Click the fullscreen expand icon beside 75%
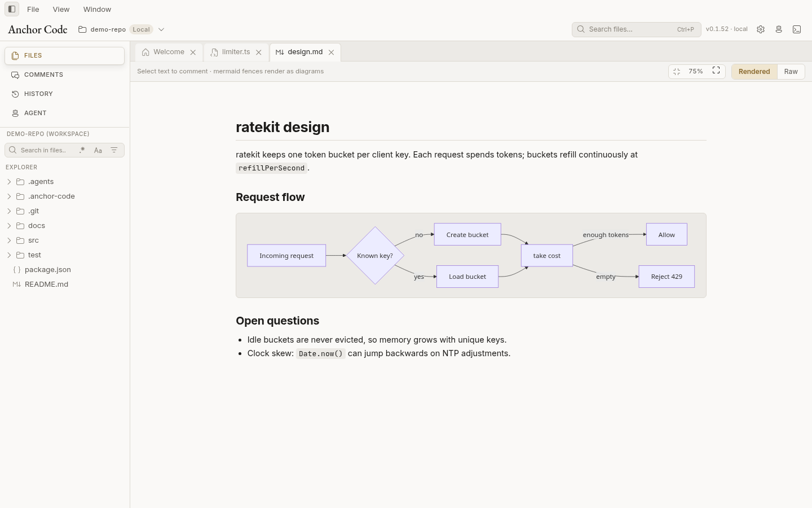 click(716, 71)
